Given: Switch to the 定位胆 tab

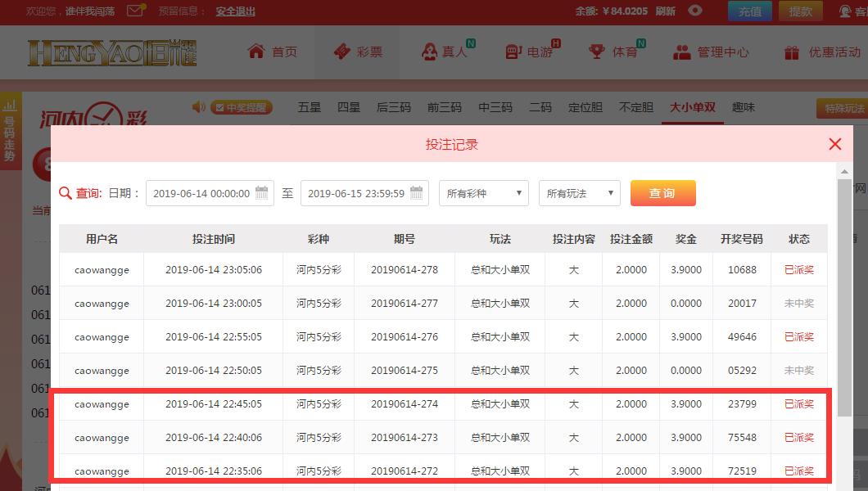Looking at the screenshot, I should tap(585, 107).
